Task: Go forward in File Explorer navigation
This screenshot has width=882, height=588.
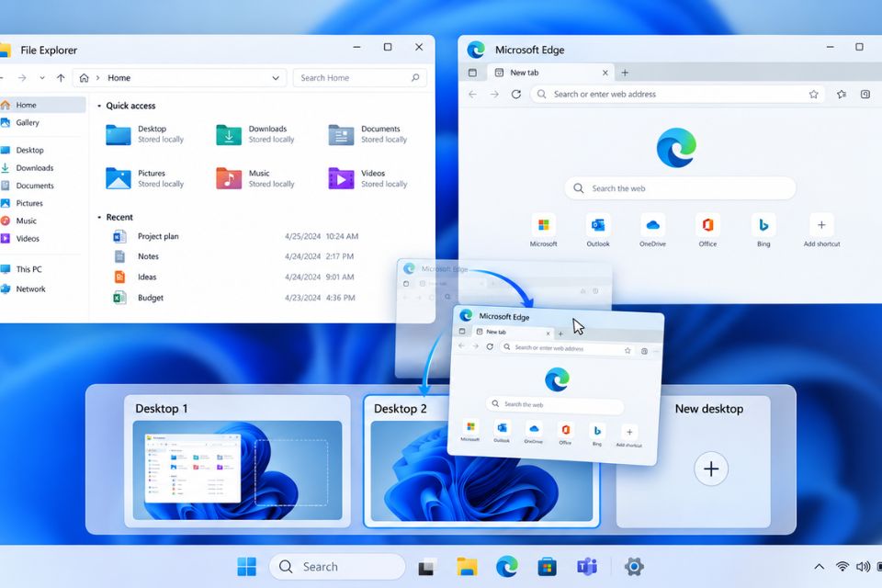Action: click(x=22, y=78)
